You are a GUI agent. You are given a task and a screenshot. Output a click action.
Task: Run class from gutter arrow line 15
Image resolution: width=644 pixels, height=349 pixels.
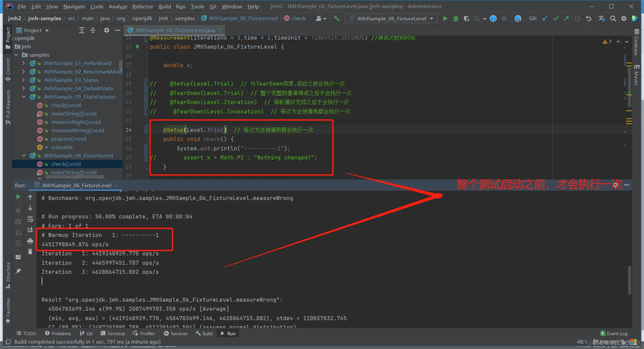point(138,47)
